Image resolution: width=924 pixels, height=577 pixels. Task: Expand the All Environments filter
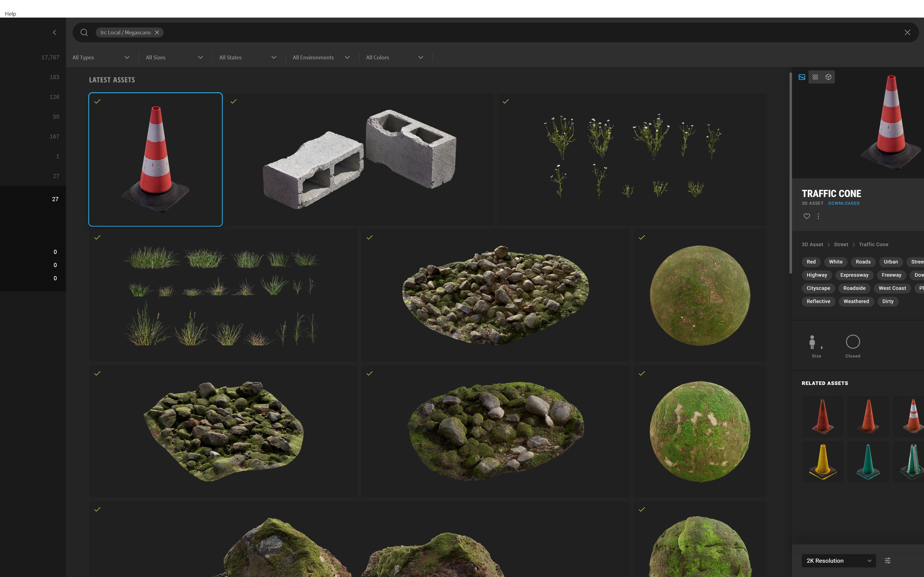coord(321,57)
